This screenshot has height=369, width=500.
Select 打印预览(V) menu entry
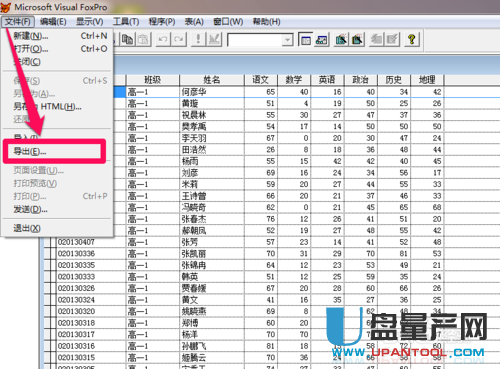coord(57,183)
